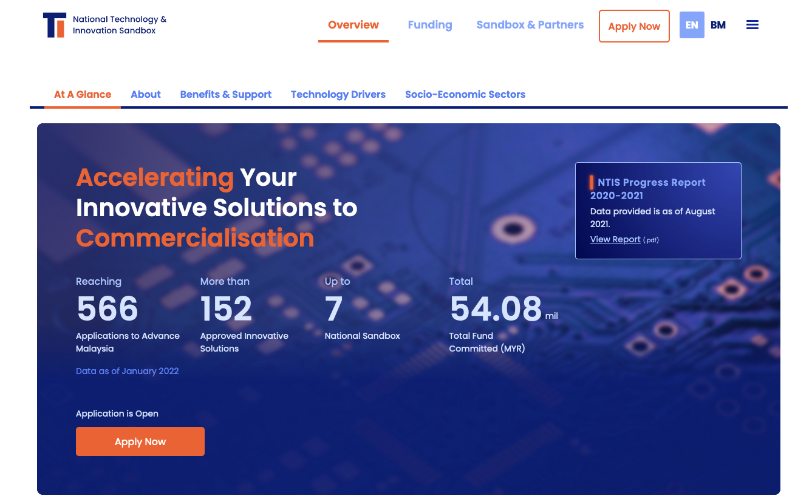The height and width of the screenshot is (504, 812).
Task: Click Apply Now in the header
Action: pos(634,26)
